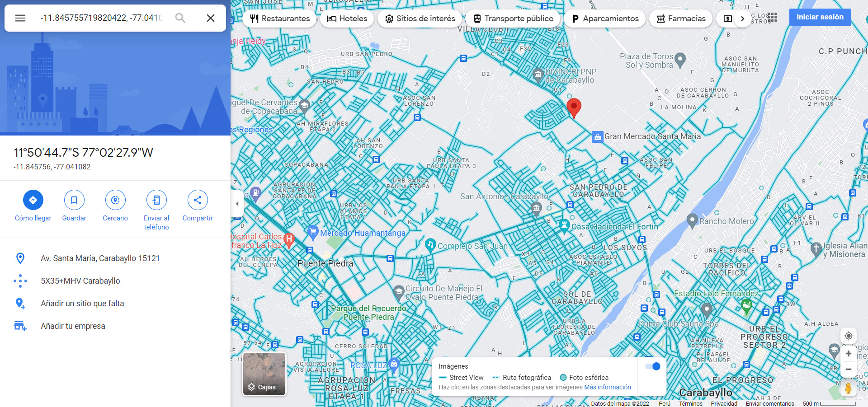Click the coordinates text -11.845756, -77.041082

tap(52, 167)
